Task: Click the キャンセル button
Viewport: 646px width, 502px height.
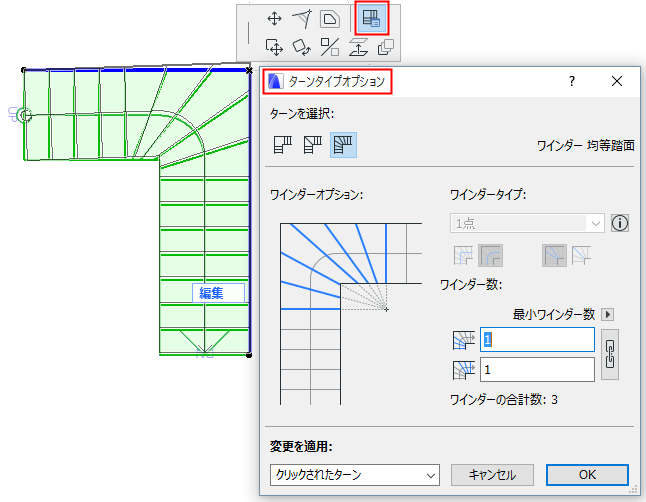Action: tap(492, 475)
